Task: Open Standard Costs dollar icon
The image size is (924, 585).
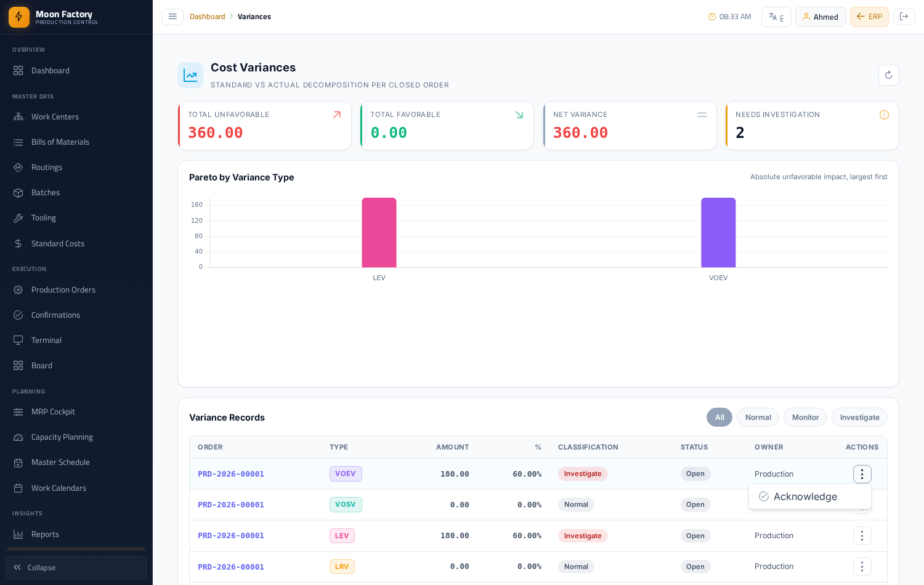Action: click(18, 243)
